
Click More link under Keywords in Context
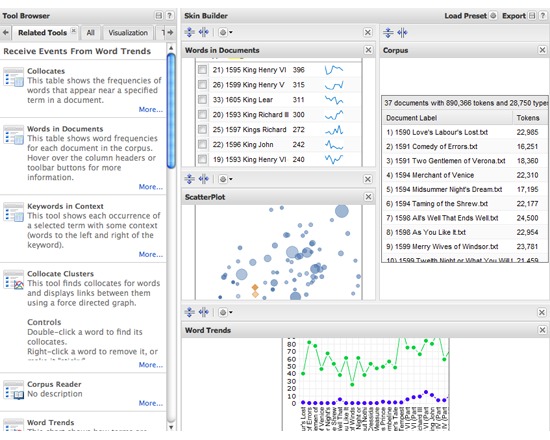(150, 254)
